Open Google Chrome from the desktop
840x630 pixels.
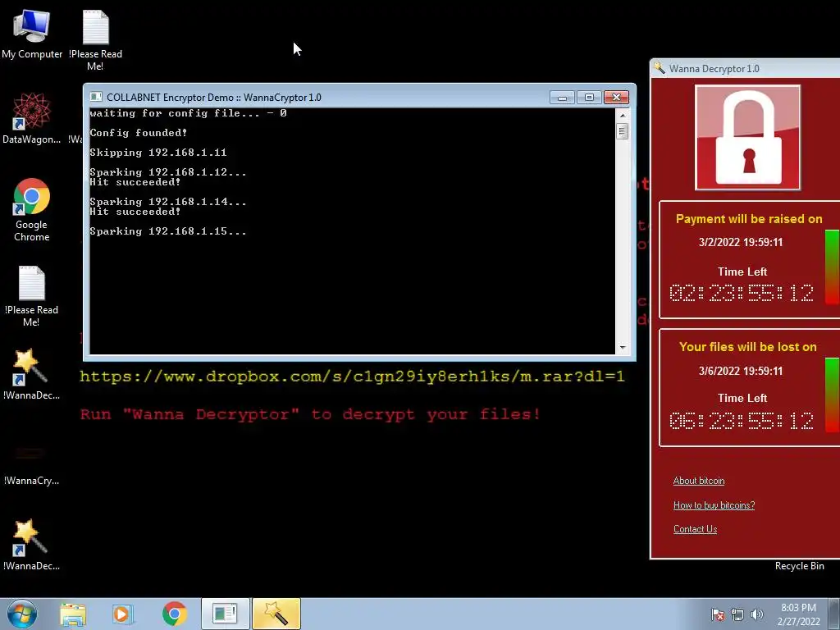tap(32, 209)
